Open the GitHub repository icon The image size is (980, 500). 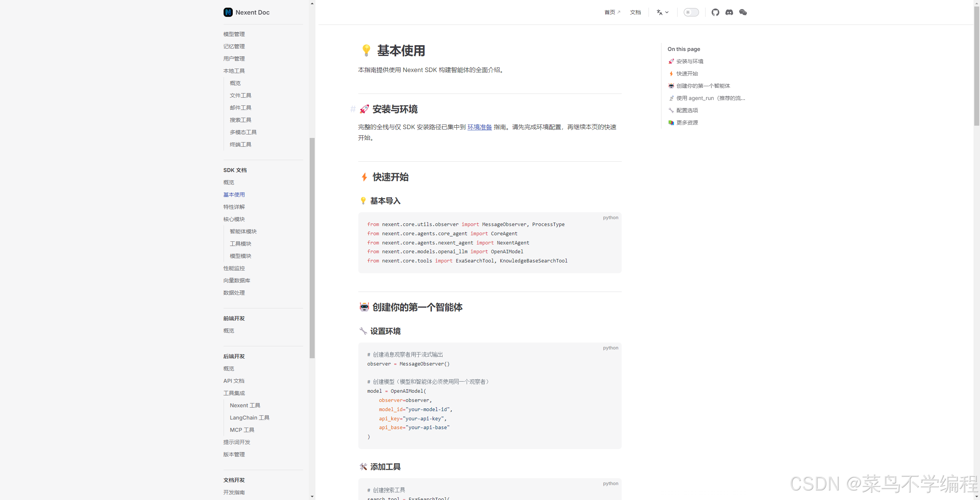[x=715, y=12]
